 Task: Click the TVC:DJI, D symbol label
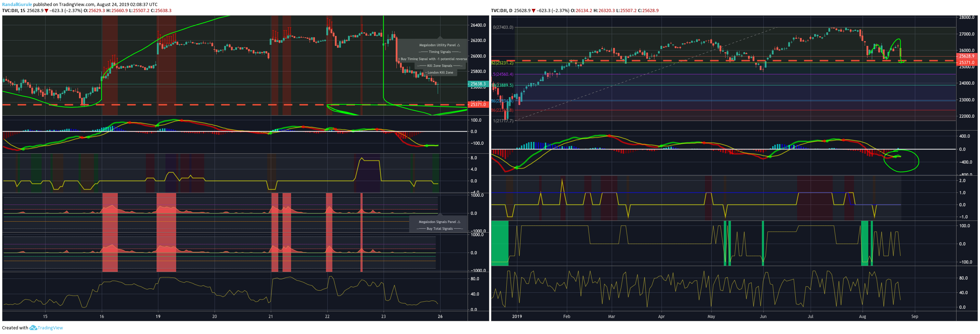[x=501, y=11]
